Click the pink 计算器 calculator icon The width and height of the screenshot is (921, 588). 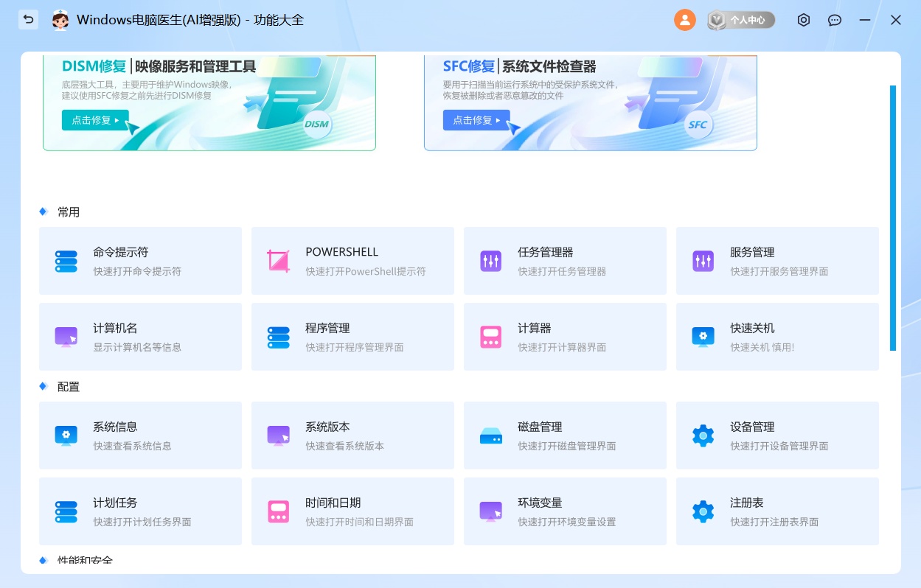click(x=491, y=337)
